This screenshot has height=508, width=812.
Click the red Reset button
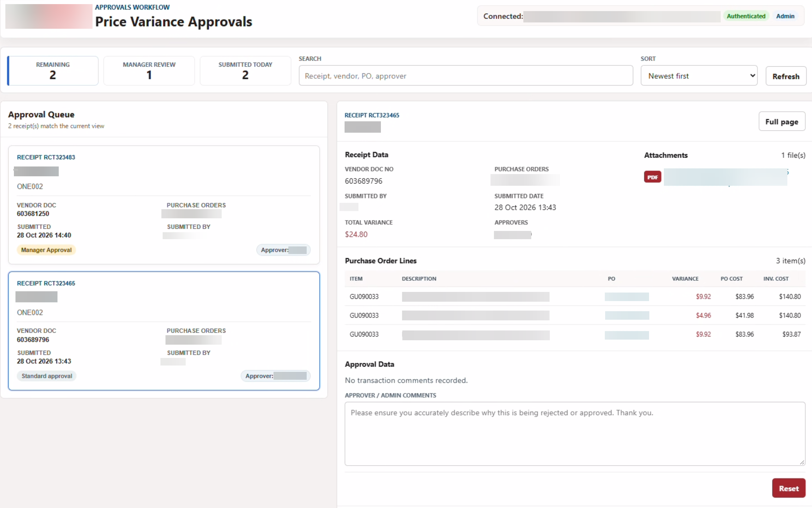(x=789, y=488)
